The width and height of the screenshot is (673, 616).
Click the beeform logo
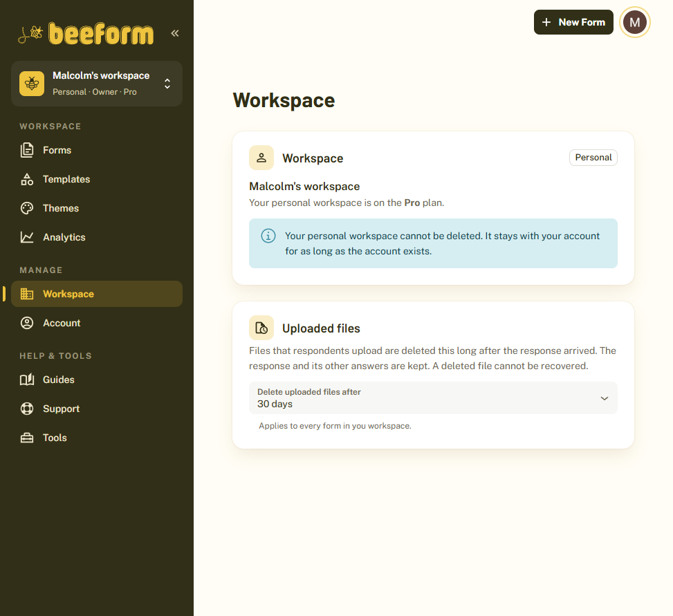pyautogui.click(x=86, y=33)
